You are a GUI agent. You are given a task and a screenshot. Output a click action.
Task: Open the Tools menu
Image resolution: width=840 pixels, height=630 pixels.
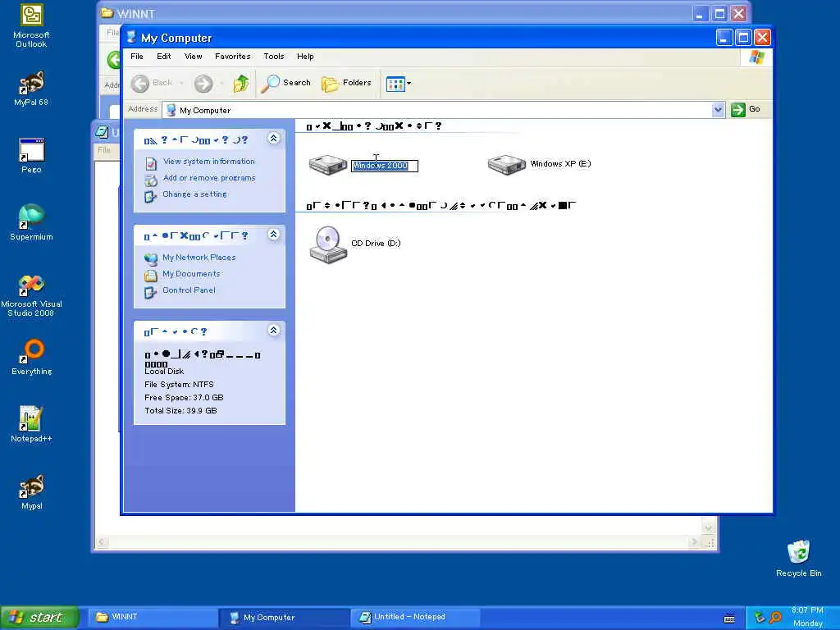pos(273,57)
